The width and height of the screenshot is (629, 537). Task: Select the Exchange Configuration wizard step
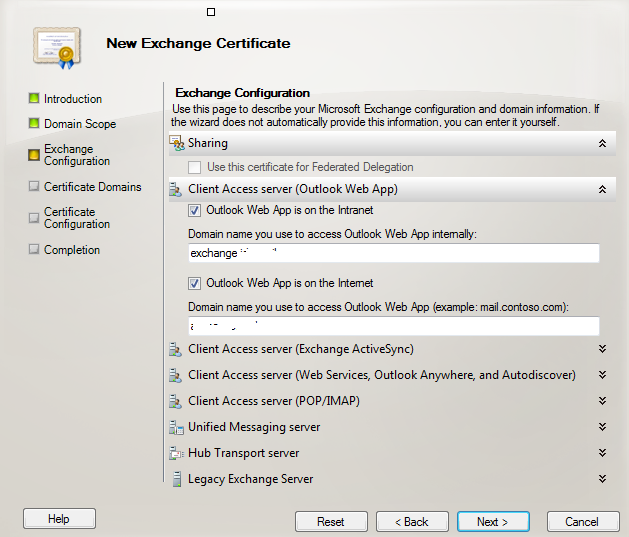point(77,155)
